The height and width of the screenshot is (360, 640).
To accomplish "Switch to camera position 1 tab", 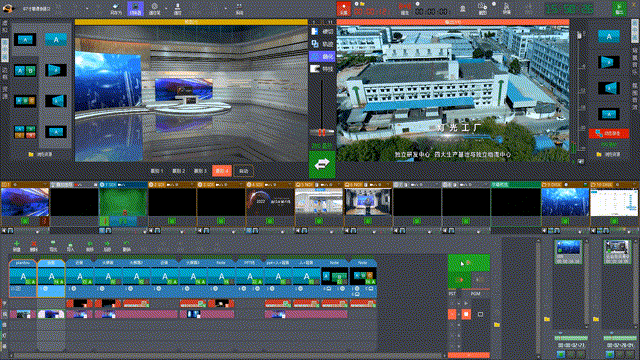I will 157,171.
